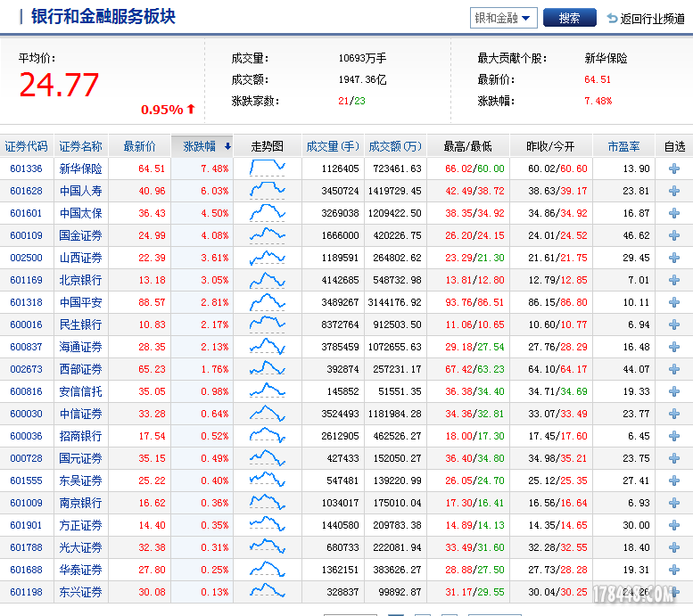Open stock 中国平安 name link
Screen dimensions: 693x616
[81, 302]
